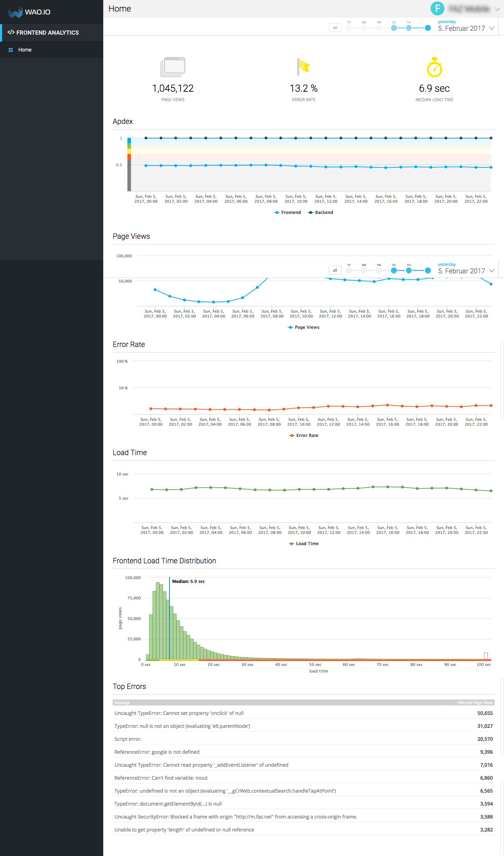The width and height of the screenshot is (504, 856).
Task: Select the 1Y range dot in top header
Action: (x=349, y=28)
